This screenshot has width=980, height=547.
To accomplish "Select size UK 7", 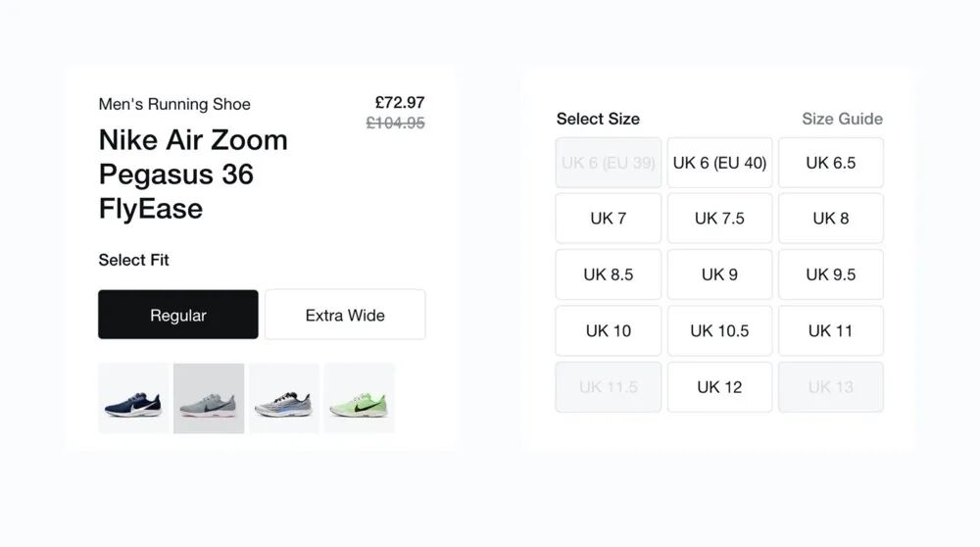I will coord(608,219).
